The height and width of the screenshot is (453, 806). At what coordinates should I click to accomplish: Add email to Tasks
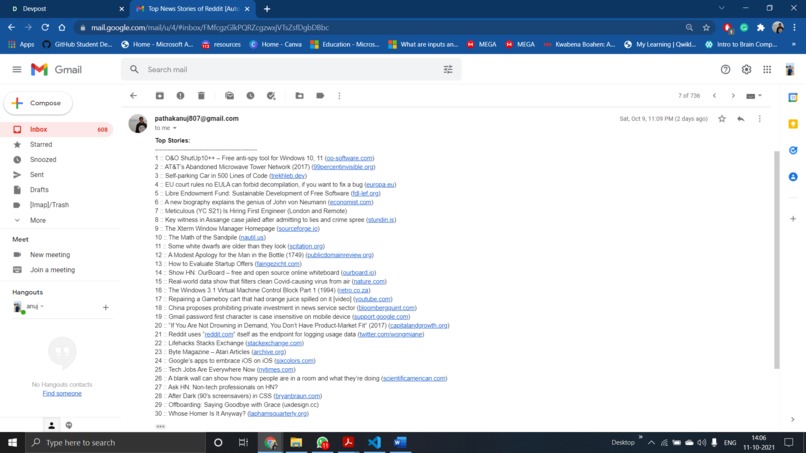click(x=271, y=96)
